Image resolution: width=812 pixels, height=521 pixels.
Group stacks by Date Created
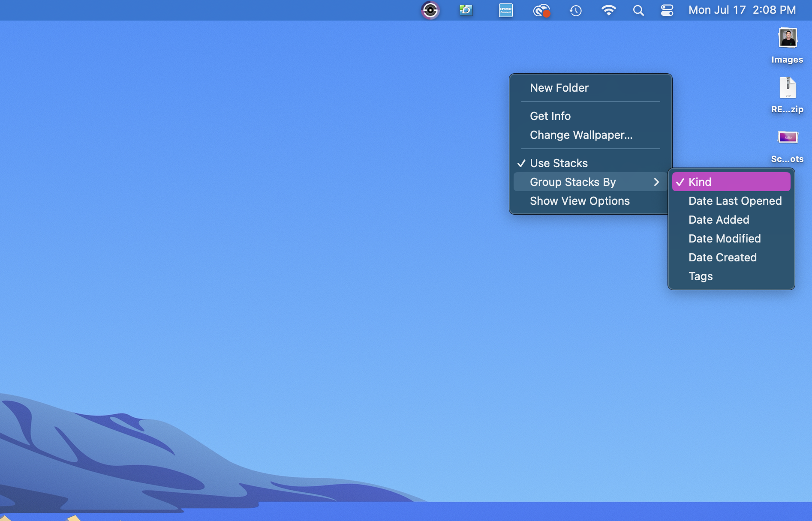point(731,258)
